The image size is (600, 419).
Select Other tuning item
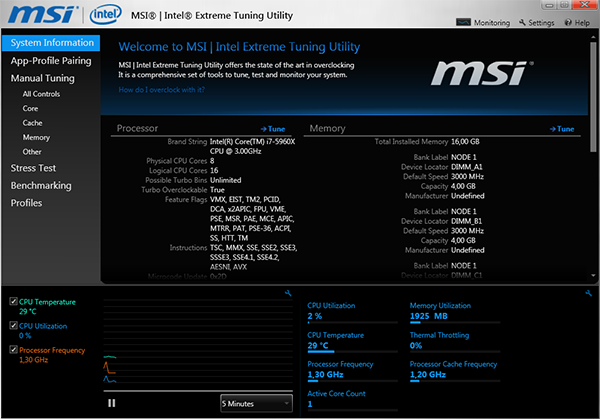tap(32, 152)
